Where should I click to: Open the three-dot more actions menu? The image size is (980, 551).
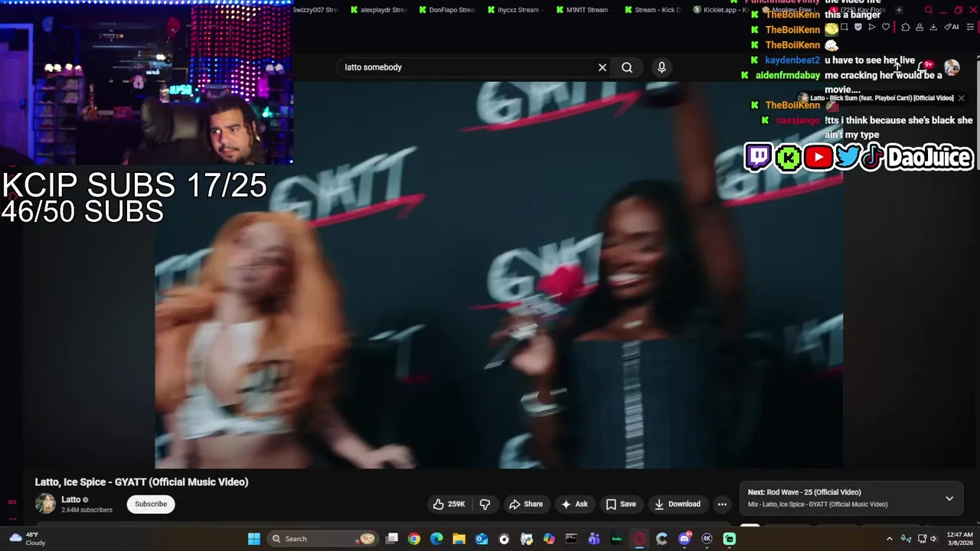click(722, 504)
